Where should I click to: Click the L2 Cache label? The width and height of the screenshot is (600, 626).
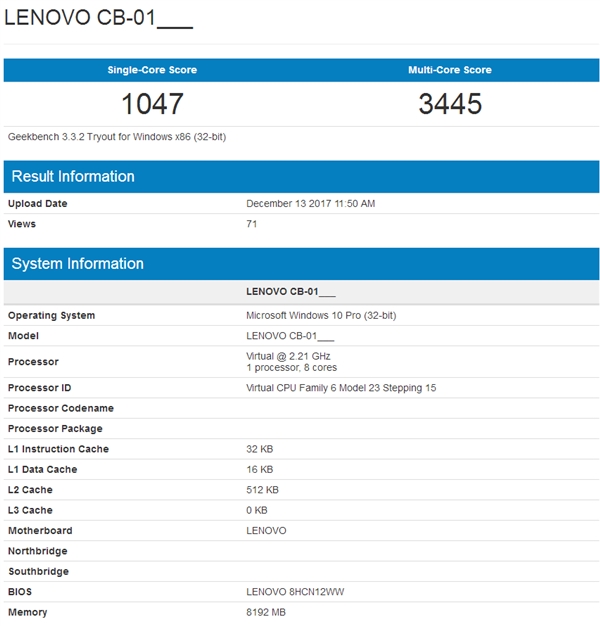point(30,490)
